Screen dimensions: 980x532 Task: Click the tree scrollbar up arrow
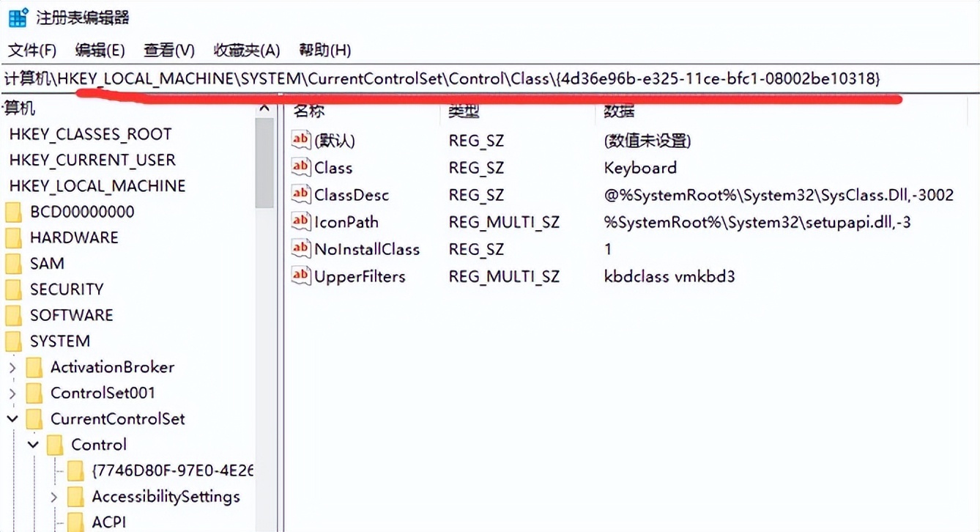[264, 107]
